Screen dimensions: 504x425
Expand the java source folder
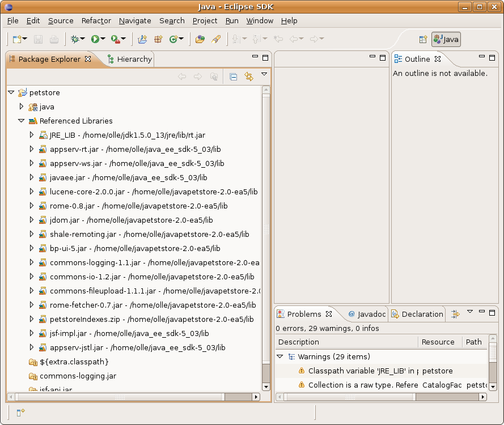pyautogui.click(x=21, y=107)
